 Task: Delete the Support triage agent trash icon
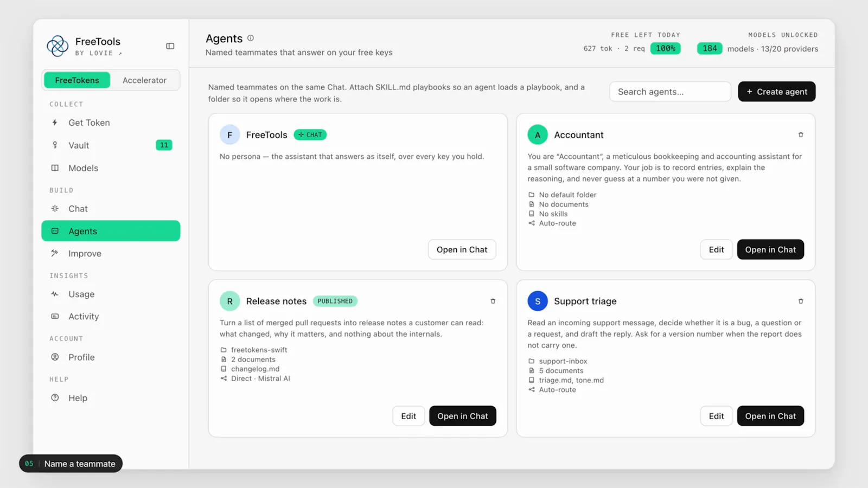[801, 301]
